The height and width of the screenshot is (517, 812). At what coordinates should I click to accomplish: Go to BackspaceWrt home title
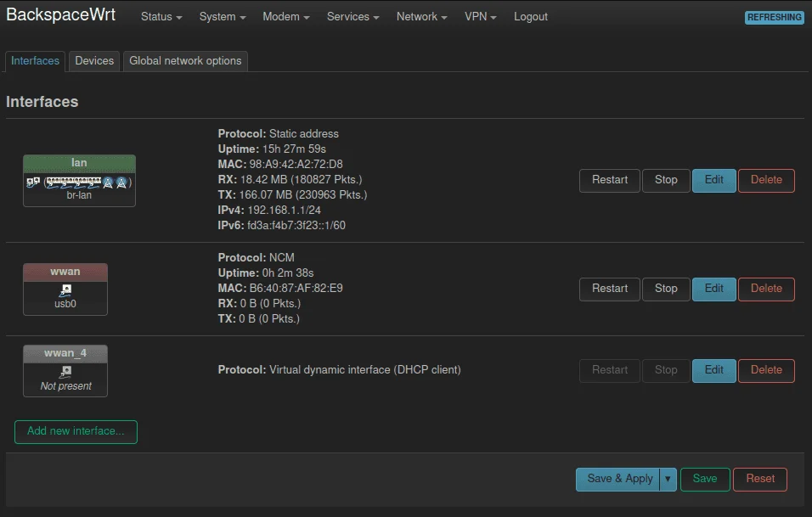(x=60, y=14)
